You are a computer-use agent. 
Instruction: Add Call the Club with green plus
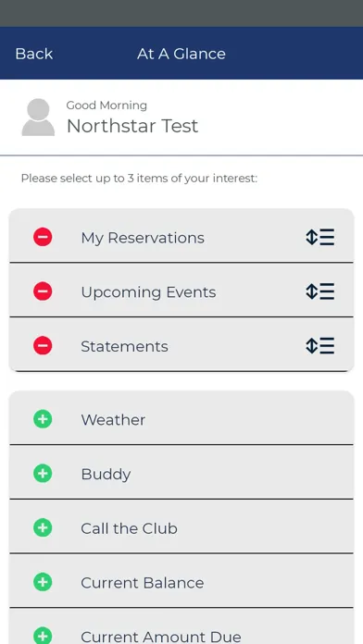(x=43, y=527)
